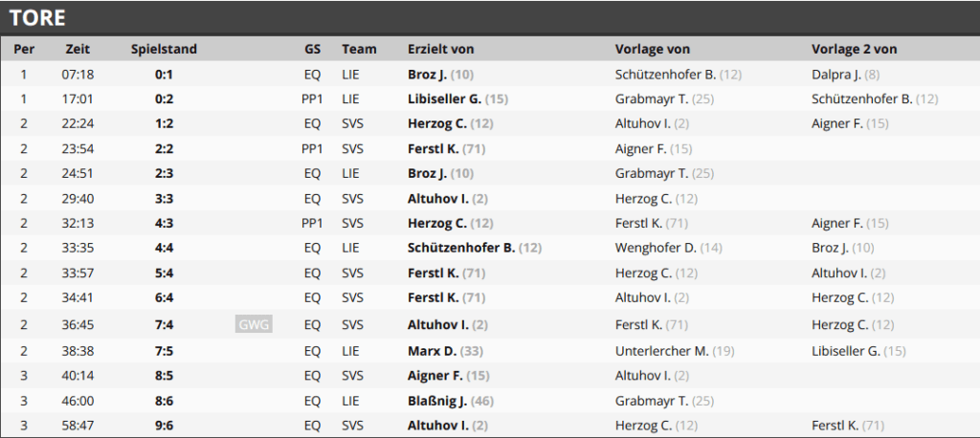Select Altuhov I. scorer at 58:47
The height and width of the screenshot is (438, 980).
point(438,426)
